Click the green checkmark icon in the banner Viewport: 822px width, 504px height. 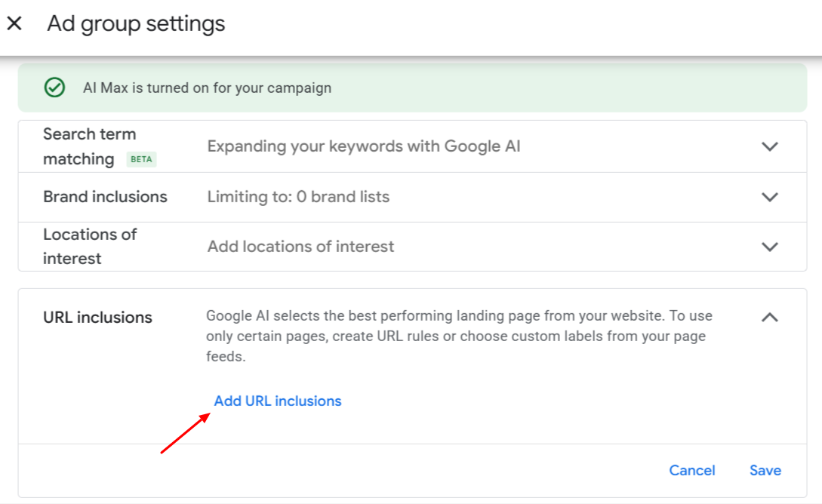[54, 88]
